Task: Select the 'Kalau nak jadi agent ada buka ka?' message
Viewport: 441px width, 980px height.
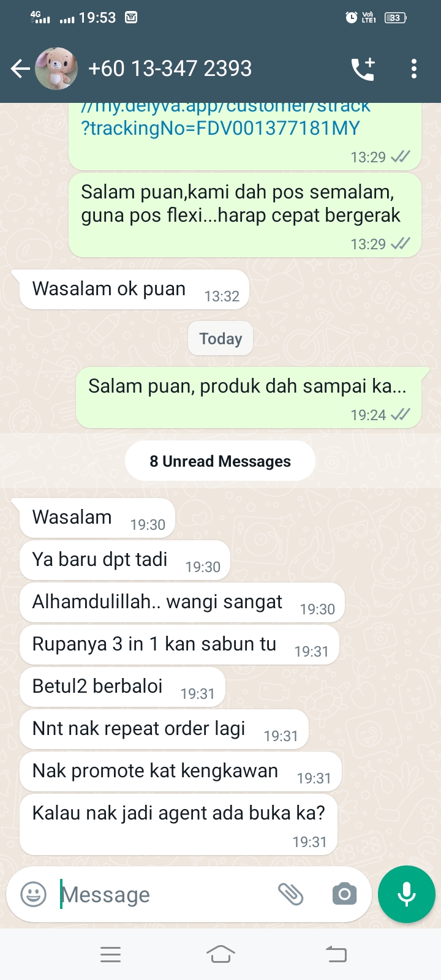Action: click(178, 824)
